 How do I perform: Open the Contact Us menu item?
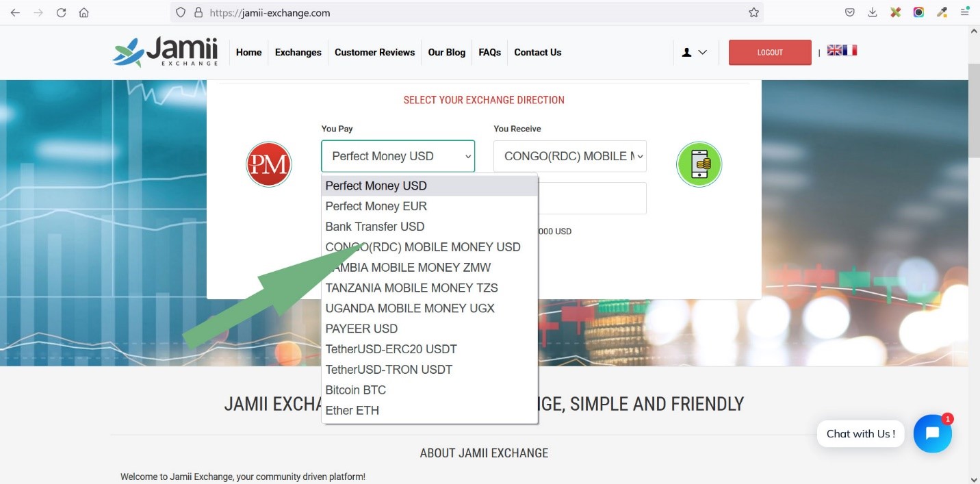pos(538,52)
